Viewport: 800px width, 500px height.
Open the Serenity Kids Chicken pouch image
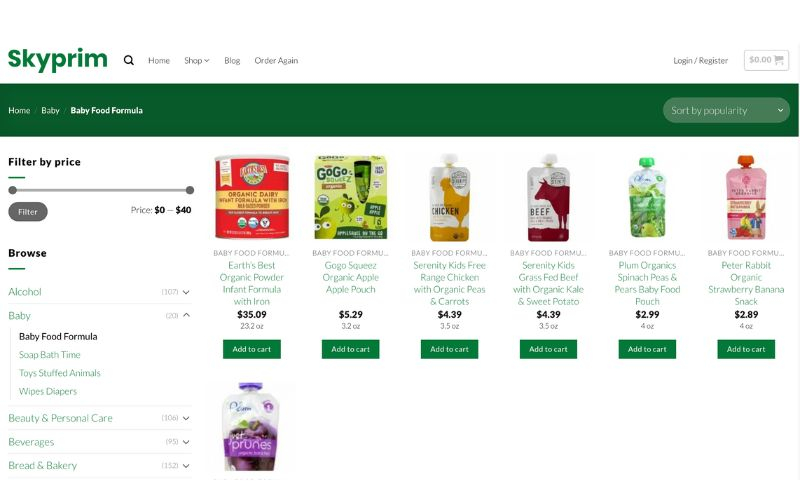449,197
